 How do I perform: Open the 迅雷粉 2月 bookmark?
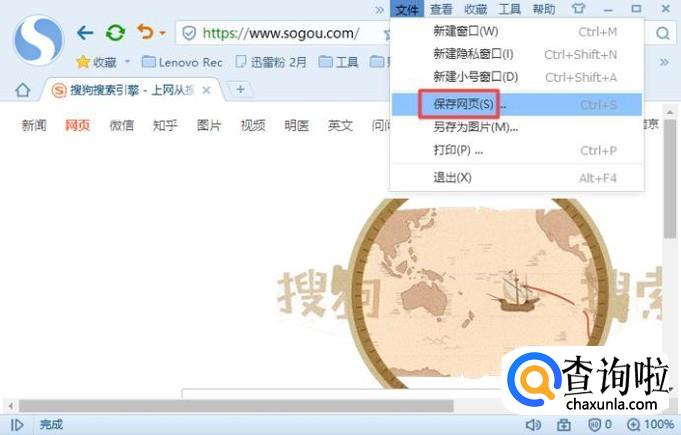click(x=271, y=63)
